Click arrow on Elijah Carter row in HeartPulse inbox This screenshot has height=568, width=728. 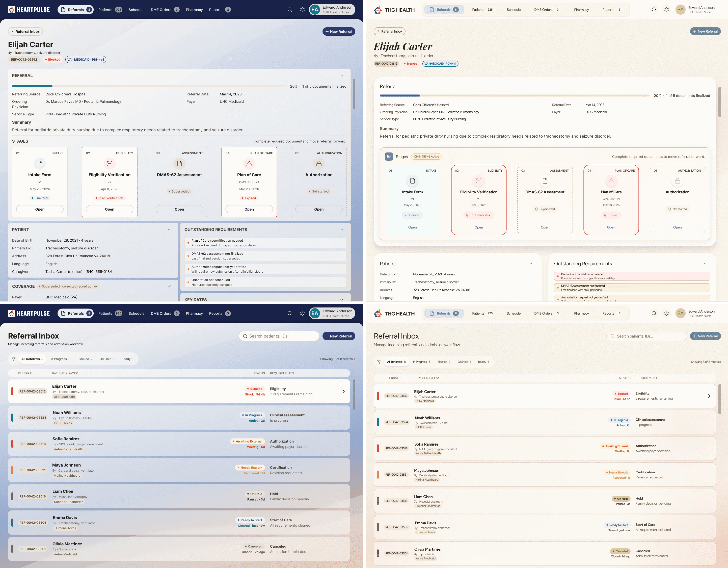click(x=344, y=391)
